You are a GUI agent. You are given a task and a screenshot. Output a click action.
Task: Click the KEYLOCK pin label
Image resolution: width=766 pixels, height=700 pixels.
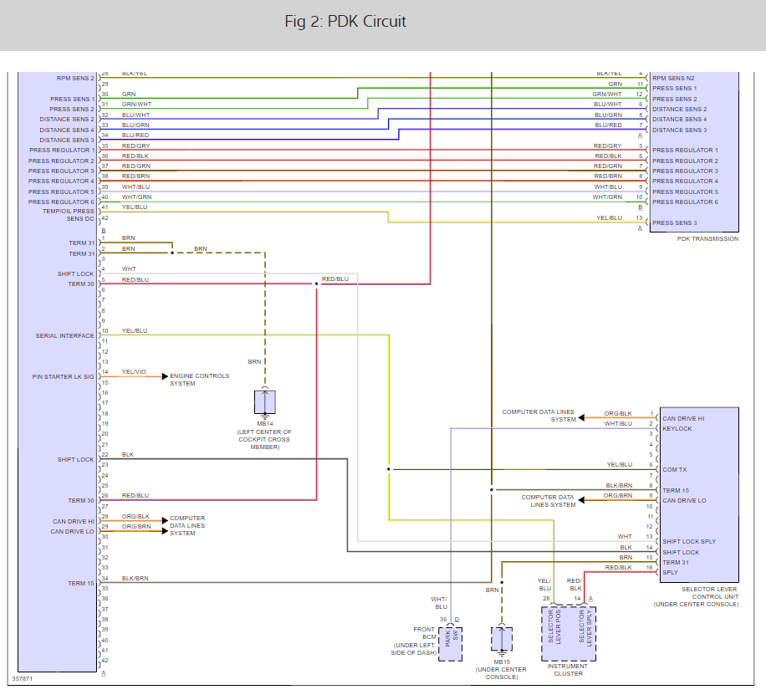coord(677,428)
